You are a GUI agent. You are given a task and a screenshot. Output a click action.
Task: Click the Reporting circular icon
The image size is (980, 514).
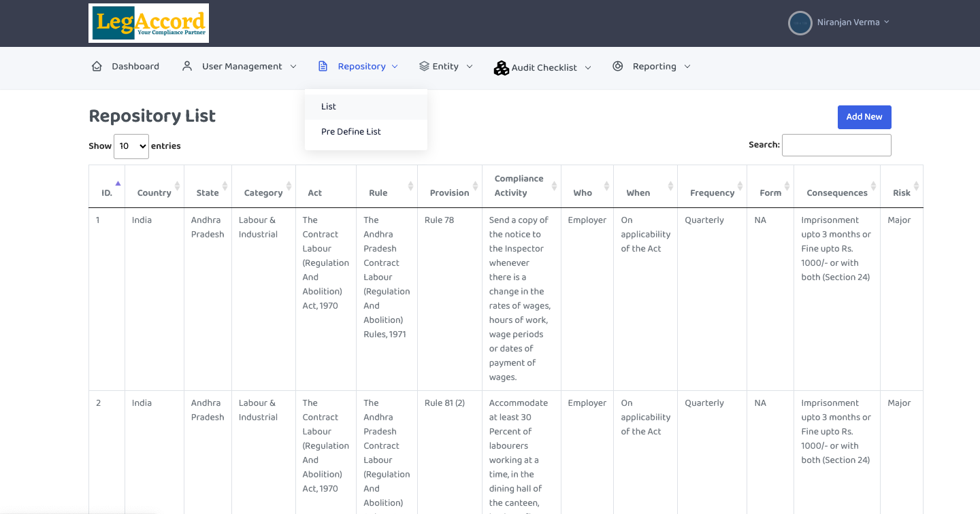(618, 67)
